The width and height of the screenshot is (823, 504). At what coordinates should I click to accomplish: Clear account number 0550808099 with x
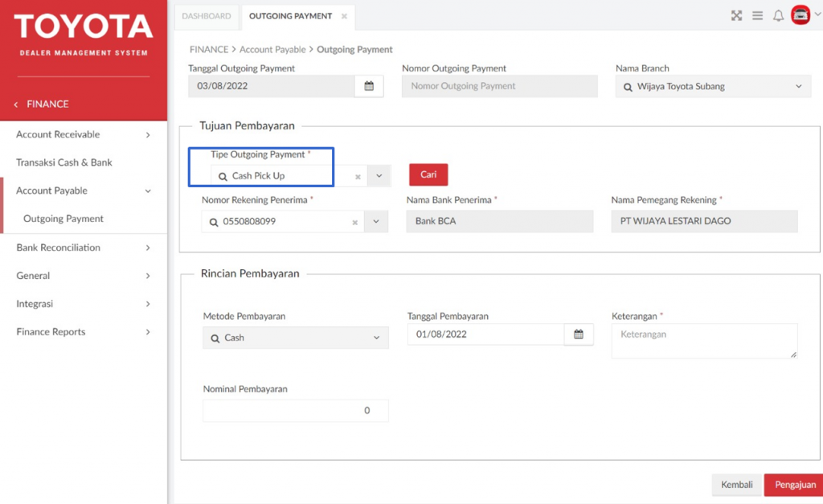(x=354, y=222)
